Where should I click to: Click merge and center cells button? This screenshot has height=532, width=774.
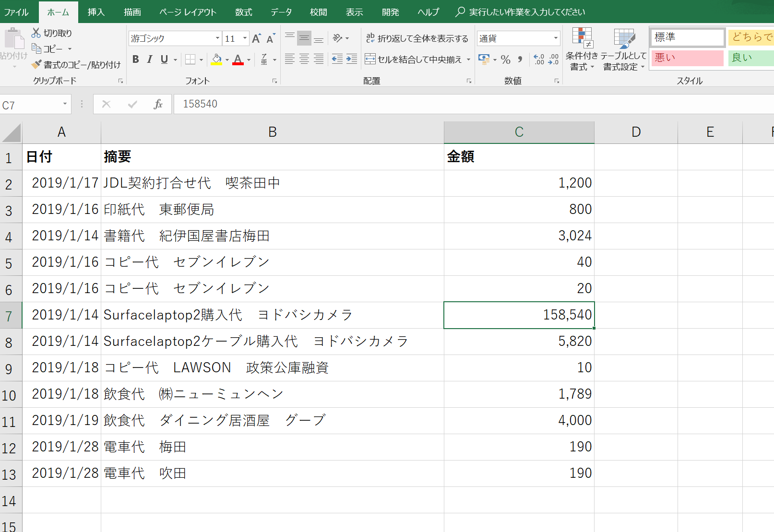pyautogui.click(x=414, y=59)
